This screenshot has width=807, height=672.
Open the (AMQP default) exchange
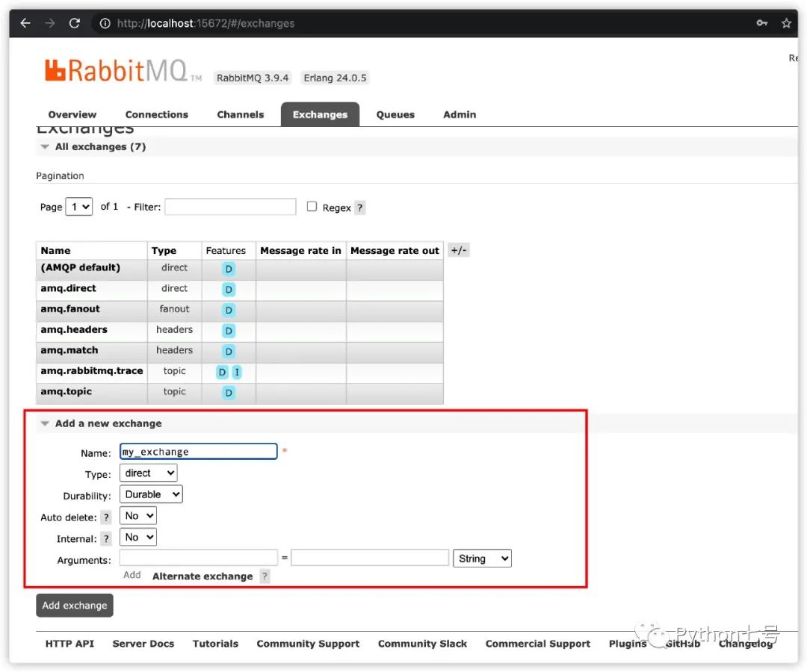[x=80, y=267]
